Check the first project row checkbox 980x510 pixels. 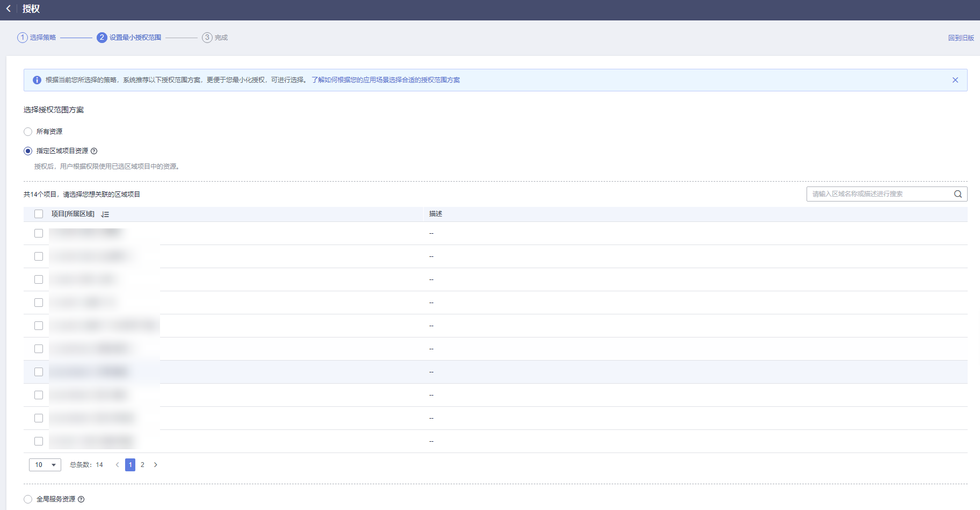tap(39, 233)
